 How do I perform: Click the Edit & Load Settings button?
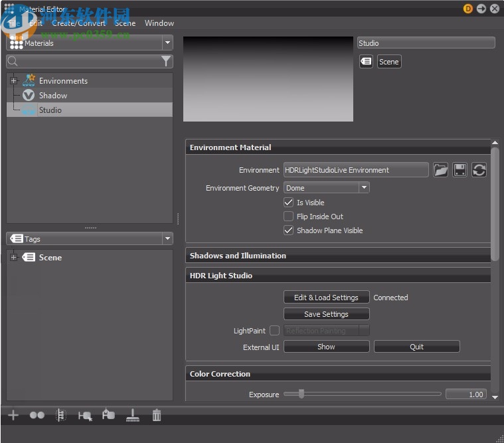[326, 298]
